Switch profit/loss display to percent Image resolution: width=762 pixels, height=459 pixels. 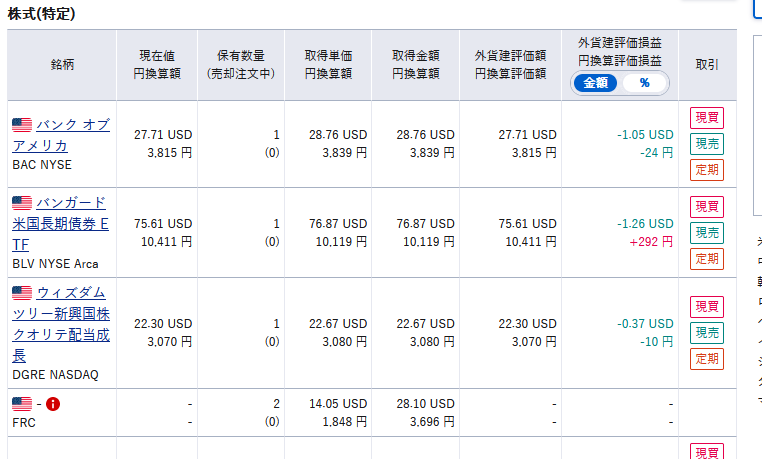[x=644, y=83]
